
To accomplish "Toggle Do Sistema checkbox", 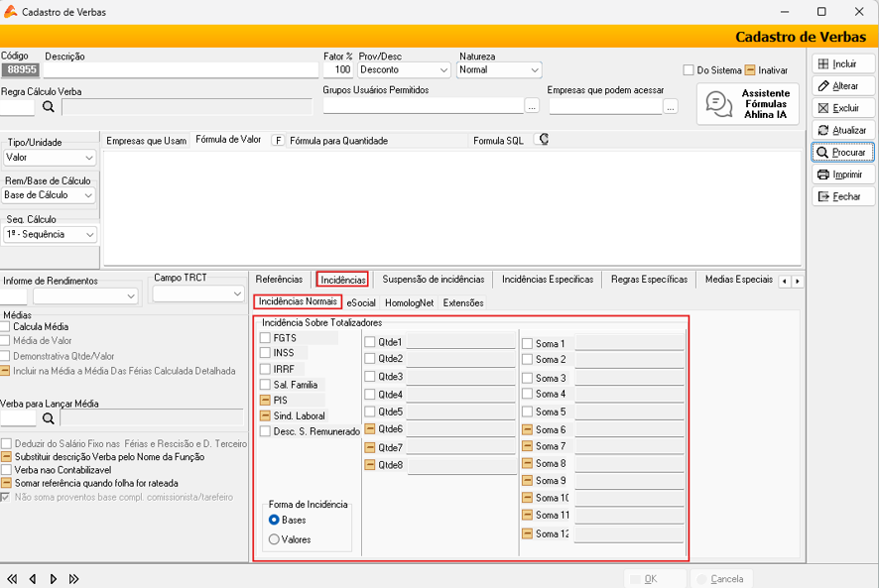I will pos(689,70).
